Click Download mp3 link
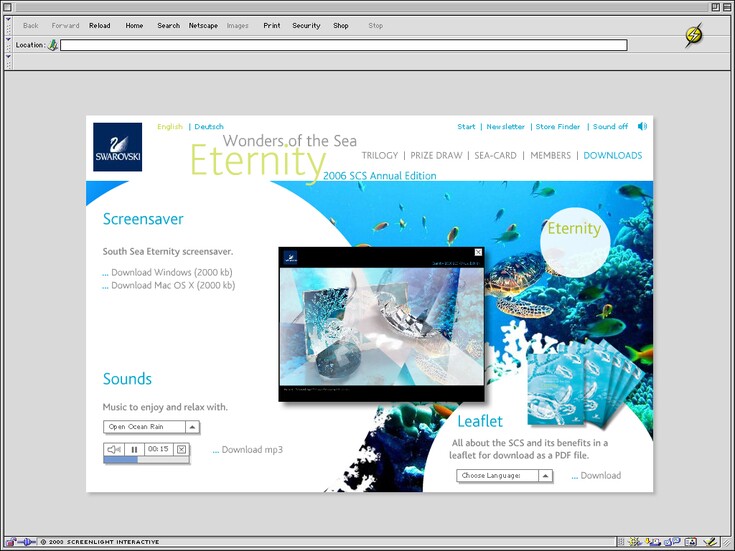Viewport: 735px width, 551px height. [x=252, y=450]
